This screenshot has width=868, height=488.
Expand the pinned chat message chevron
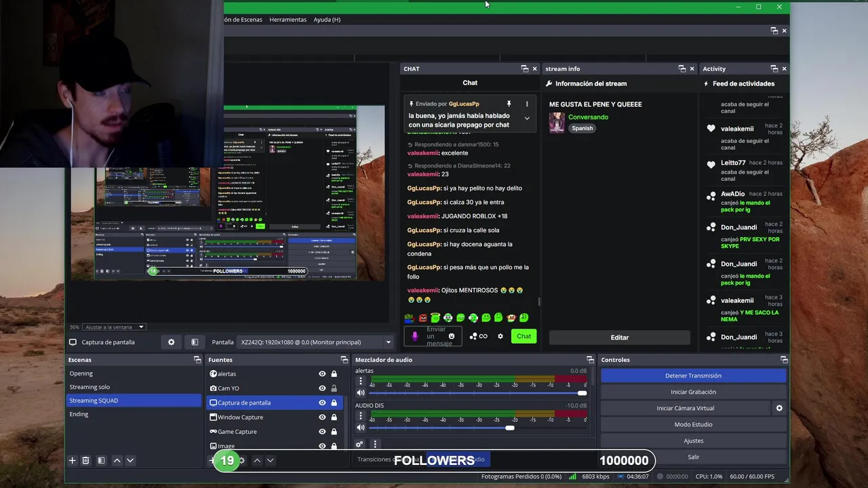527,118
